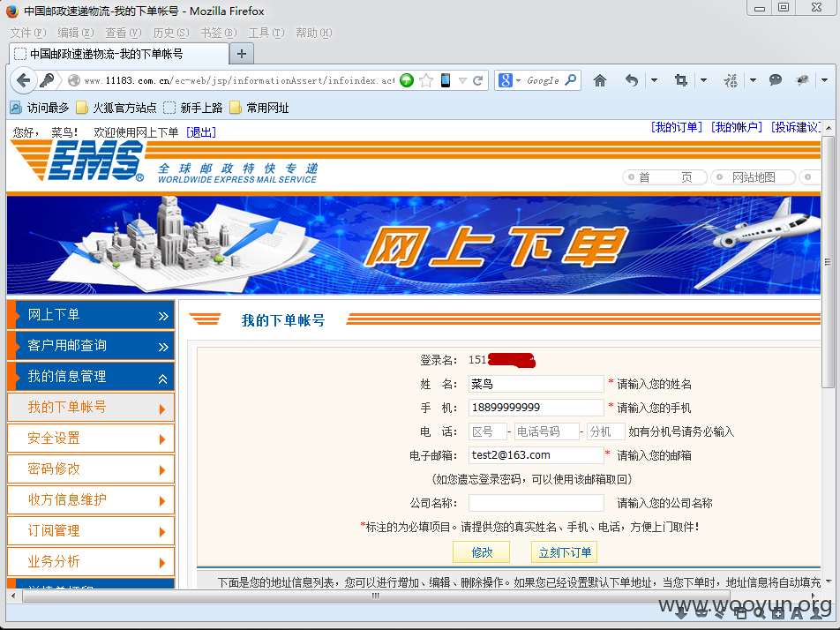840x630 pixels.
Task: Click the scroll up arrow of vertical scrollbar
Action: coord(829,127)
